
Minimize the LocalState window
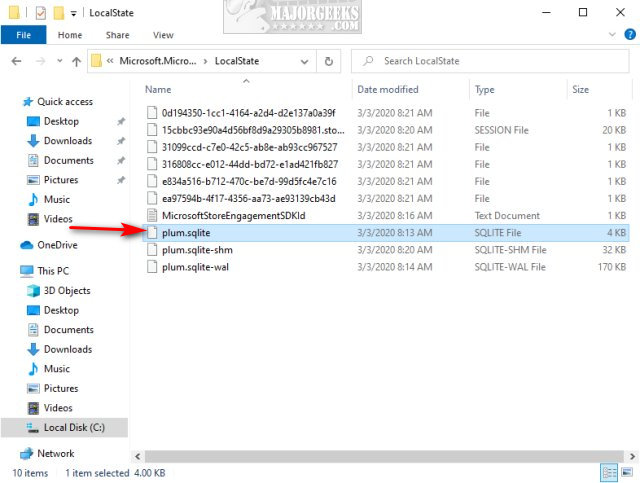pos(546,13)
